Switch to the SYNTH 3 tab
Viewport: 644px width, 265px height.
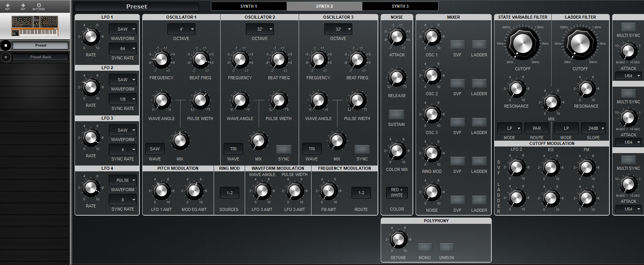[400, 6]
